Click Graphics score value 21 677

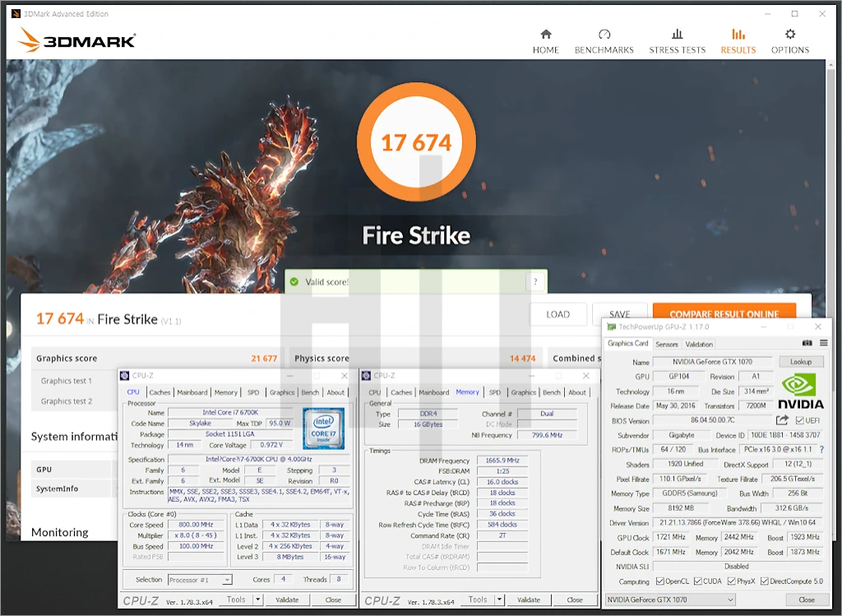tap(264, 359)
